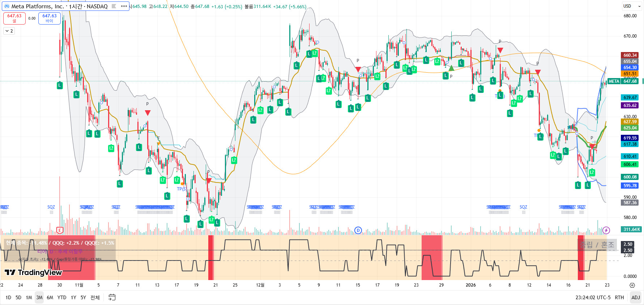Image resolution: width=644 pixels, height=305 pixels.
Task: Click the 625.04 green price label
Action: tap(630, 128)
